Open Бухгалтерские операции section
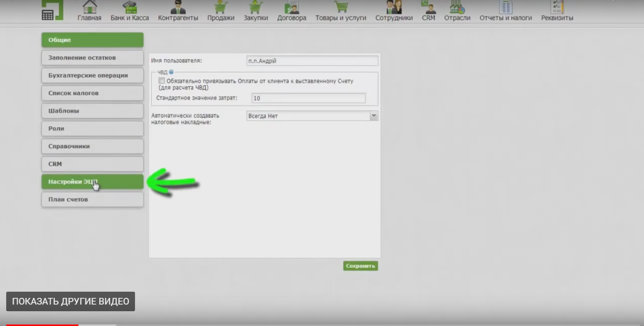This screenshot has width=644, height=326. [93, 75]
